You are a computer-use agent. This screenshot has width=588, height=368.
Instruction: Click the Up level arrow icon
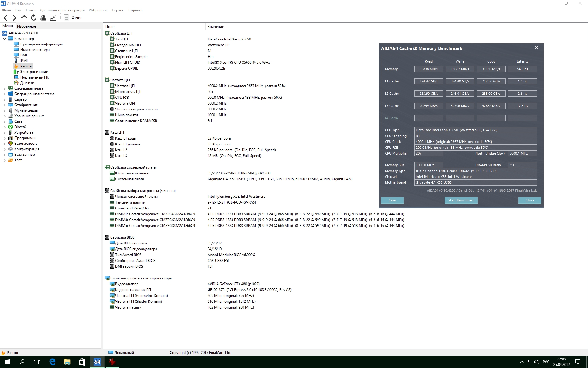pos(24,17)
